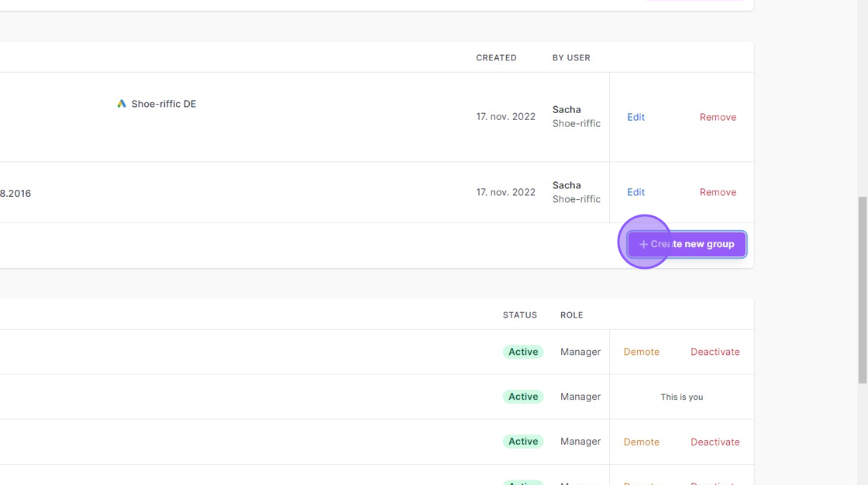The image size is (868, 485).
Task: Remove the Shoe-riffic DE group
Action: click(718, 117)
